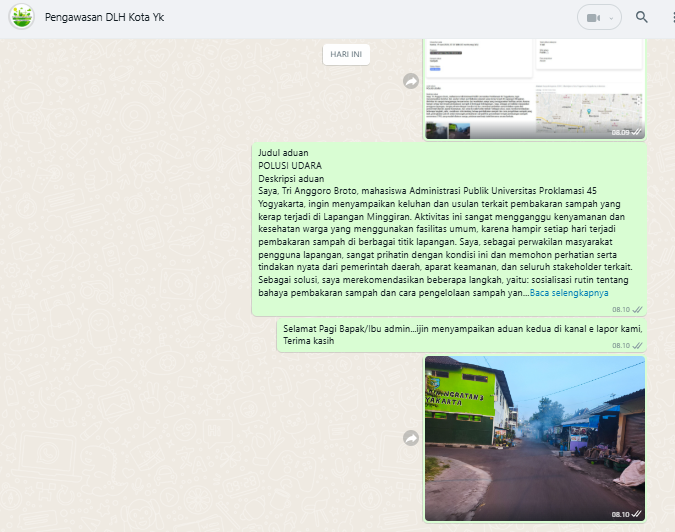Screen dimensions: 675x532
Task: Search messages in this chat
Action: [x=642, y=17]
